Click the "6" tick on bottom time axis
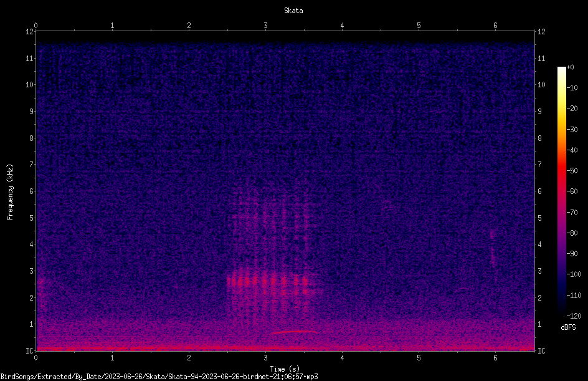This screenshot has width=588, height=381. tap(495, 358)
